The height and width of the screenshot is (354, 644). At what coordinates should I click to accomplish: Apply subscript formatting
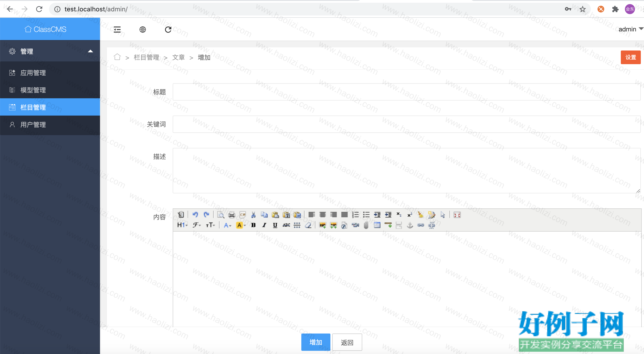tap(399, 215)
